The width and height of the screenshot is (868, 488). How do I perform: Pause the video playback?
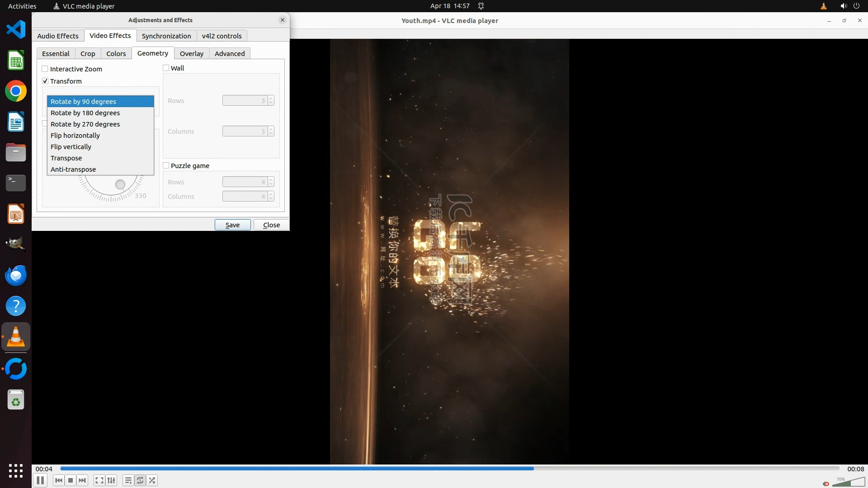[x=40, y=480]
